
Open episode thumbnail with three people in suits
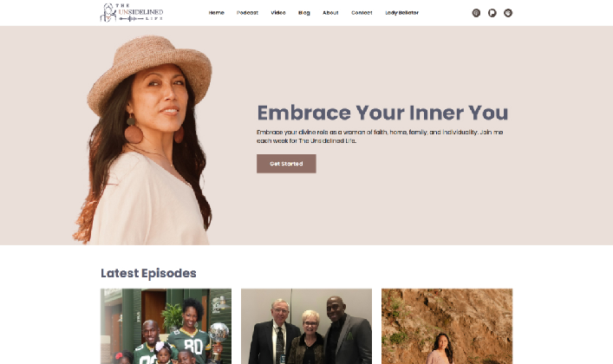click(307, 326)
